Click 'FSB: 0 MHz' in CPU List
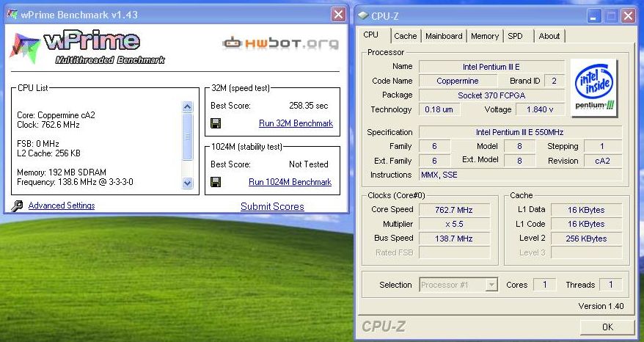The width and height of the screenshot is (644, 342). [x=38, y=144]
